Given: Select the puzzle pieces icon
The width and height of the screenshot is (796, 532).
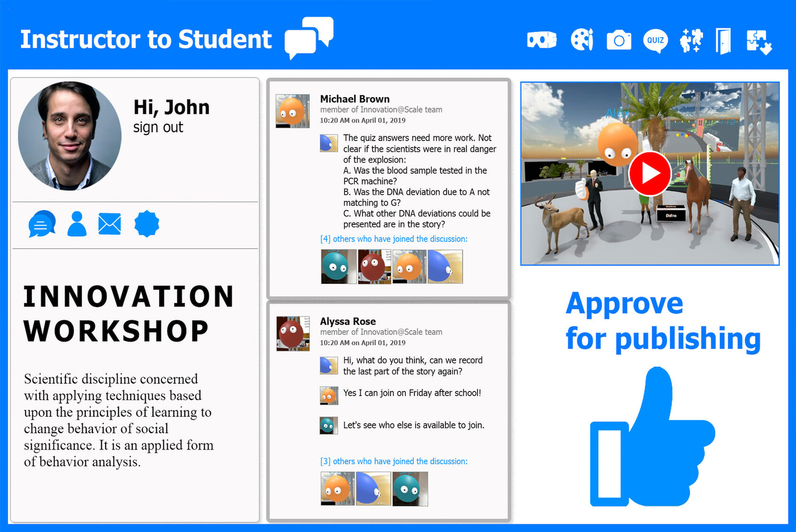Looking at the screenshot, I should [x=759, y=42].
